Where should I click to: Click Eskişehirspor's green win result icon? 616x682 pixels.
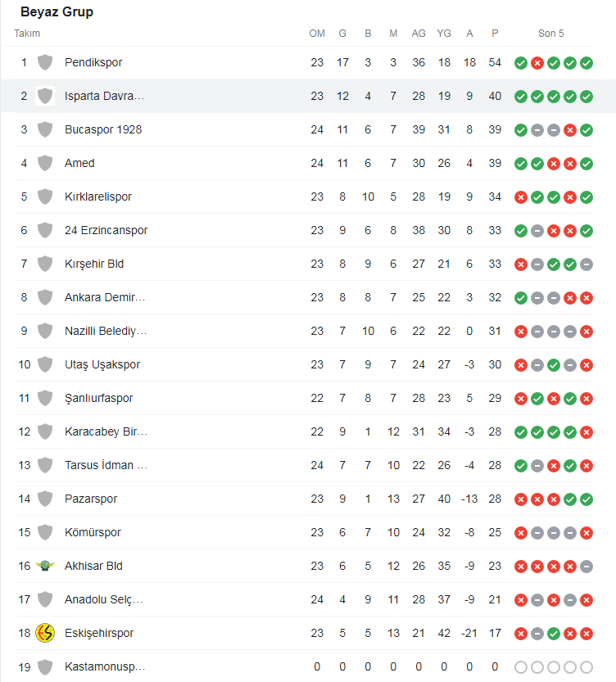(x=554, y=634)
